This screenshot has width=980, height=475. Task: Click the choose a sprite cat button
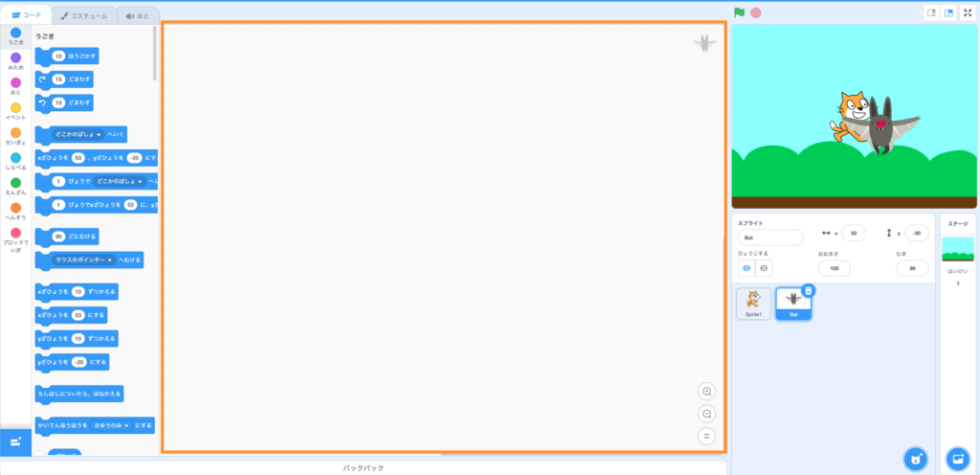coord(917,457)
